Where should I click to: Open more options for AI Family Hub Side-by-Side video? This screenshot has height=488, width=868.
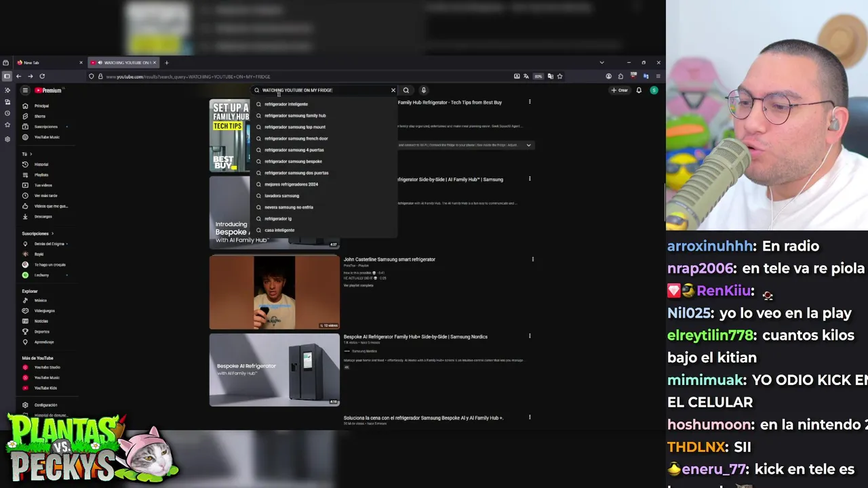530,179
